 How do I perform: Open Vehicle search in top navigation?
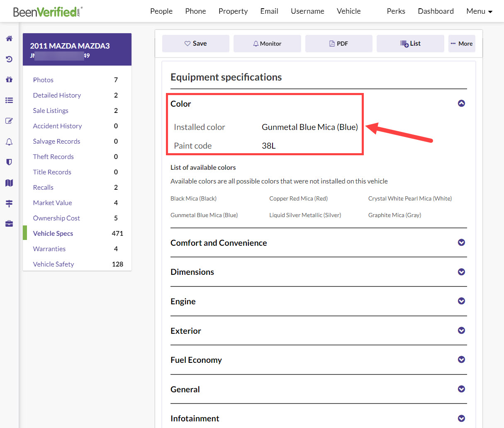coord(348,11)
